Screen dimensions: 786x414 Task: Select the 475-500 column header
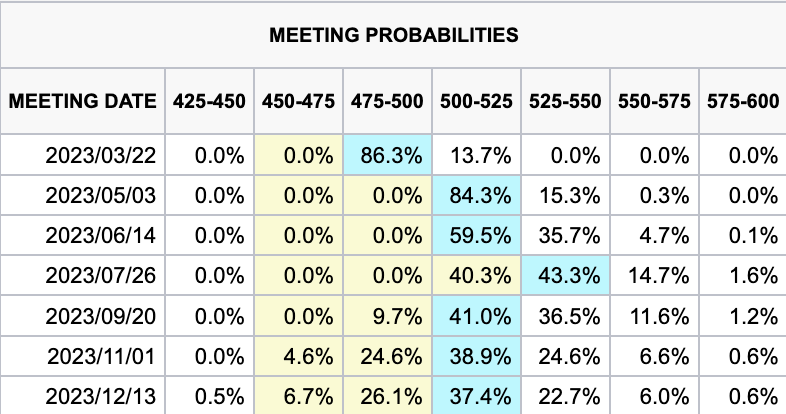[x=388, y=101]
